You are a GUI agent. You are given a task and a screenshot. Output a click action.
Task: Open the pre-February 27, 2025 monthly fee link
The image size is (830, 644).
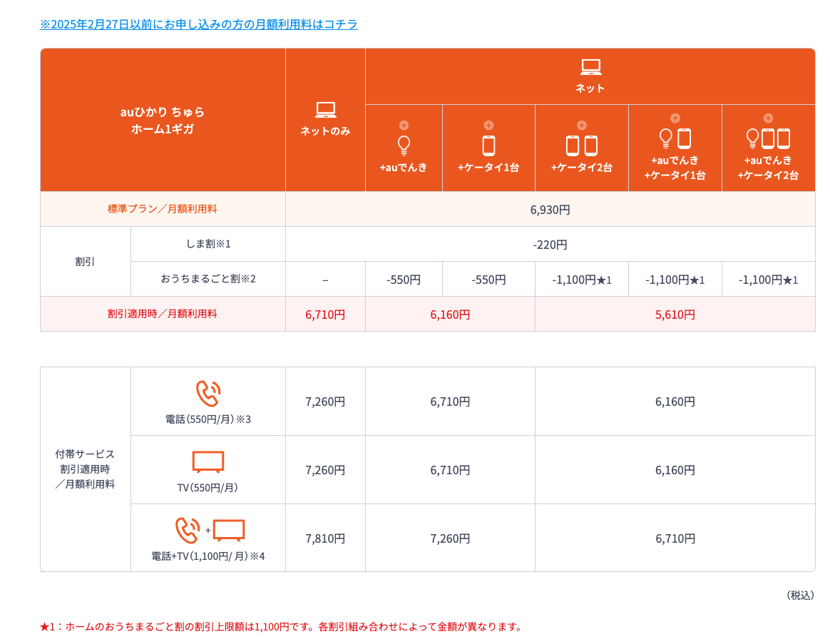click(x=198, y=24)
